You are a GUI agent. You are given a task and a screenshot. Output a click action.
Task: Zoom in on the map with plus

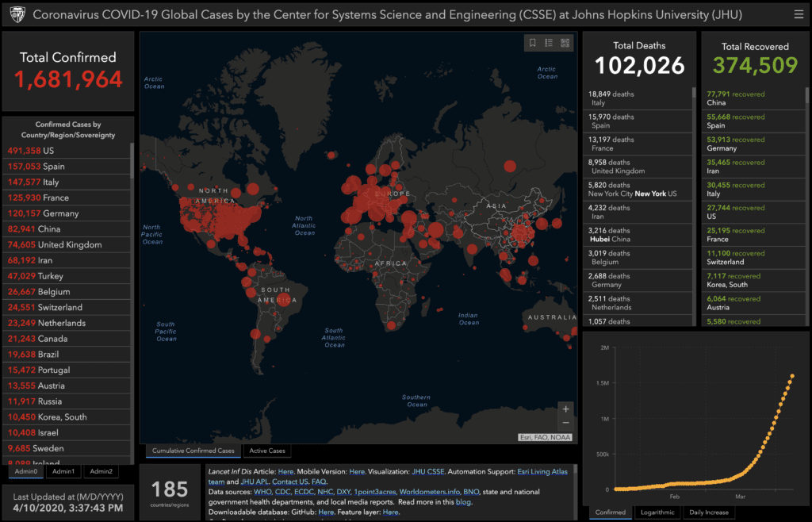(566, 409)
